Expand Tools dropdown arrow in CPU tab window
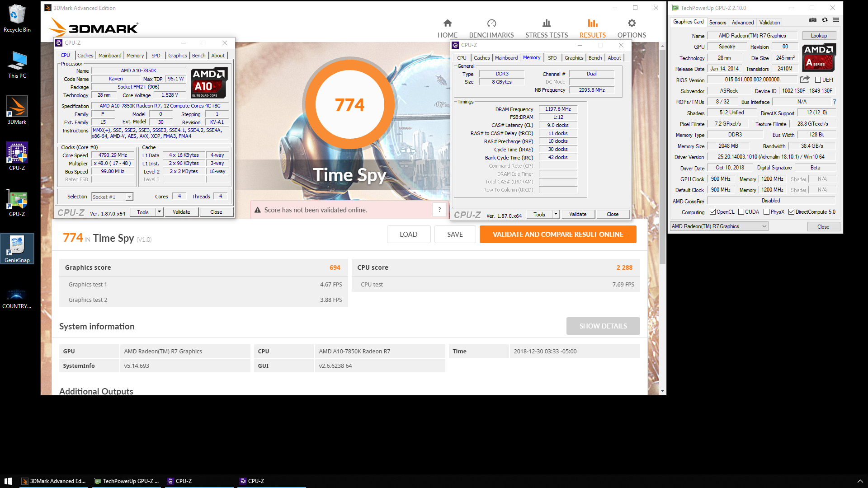Image resolution: width=868 pixels, height=488 pixels. coord(159,212)
